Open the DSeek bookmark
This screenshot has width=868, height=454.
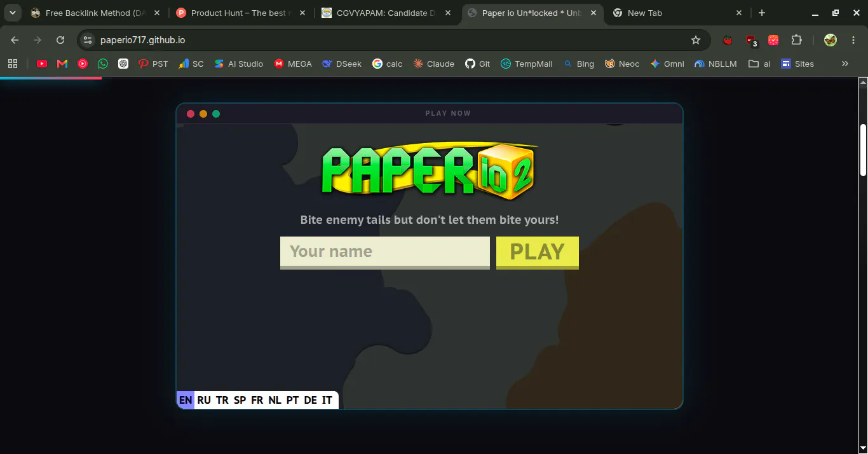tap(342, 64)
